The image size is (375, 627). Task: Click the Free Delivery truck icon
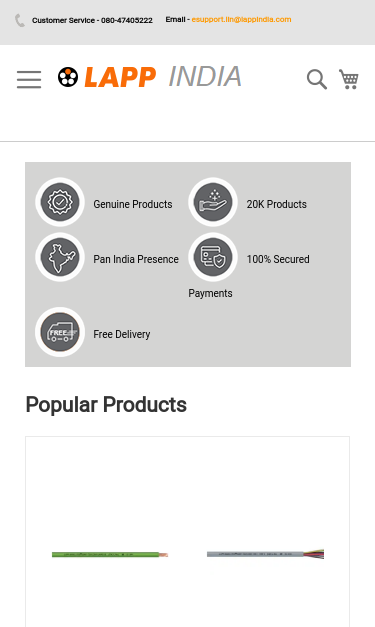60,332
